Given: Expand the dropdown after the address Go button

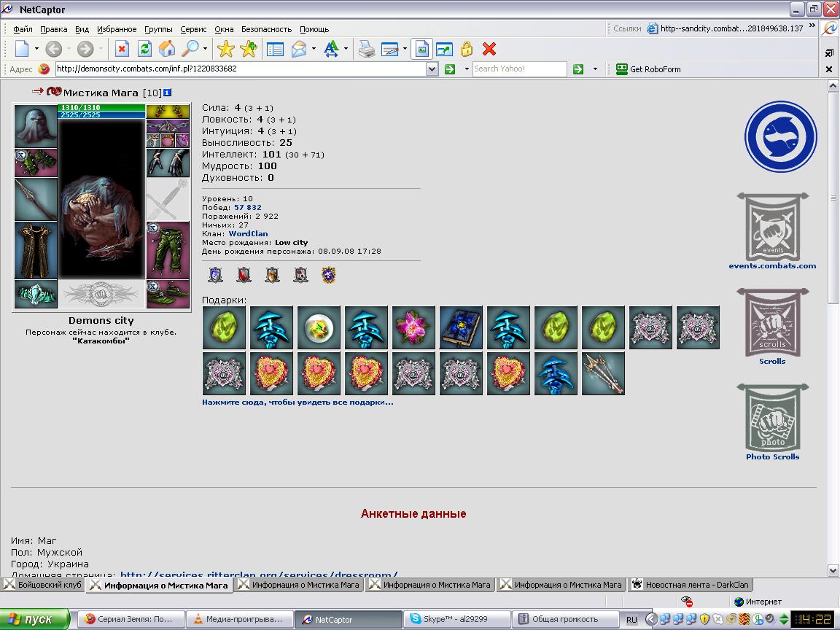Looking at the screenshot, I should click(467, 69).
